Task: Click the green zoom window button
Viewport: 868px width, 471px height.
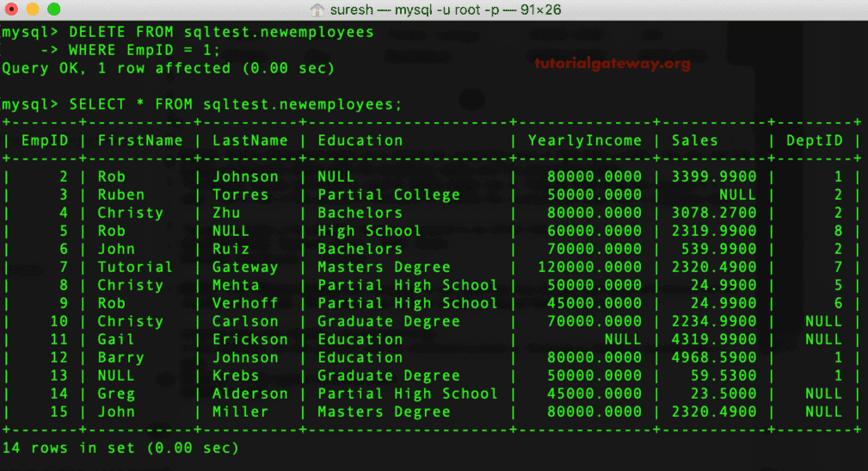Action: [53, 9]
